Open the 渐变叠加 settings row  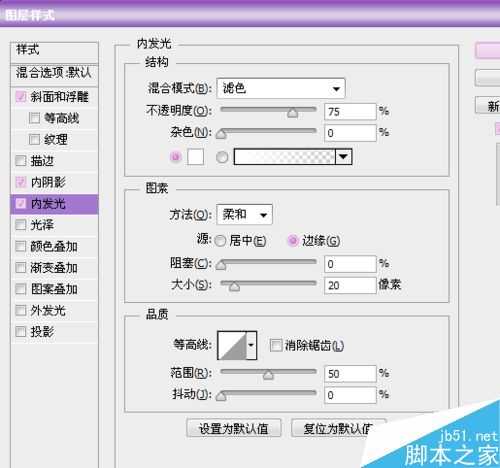[55, 268]
